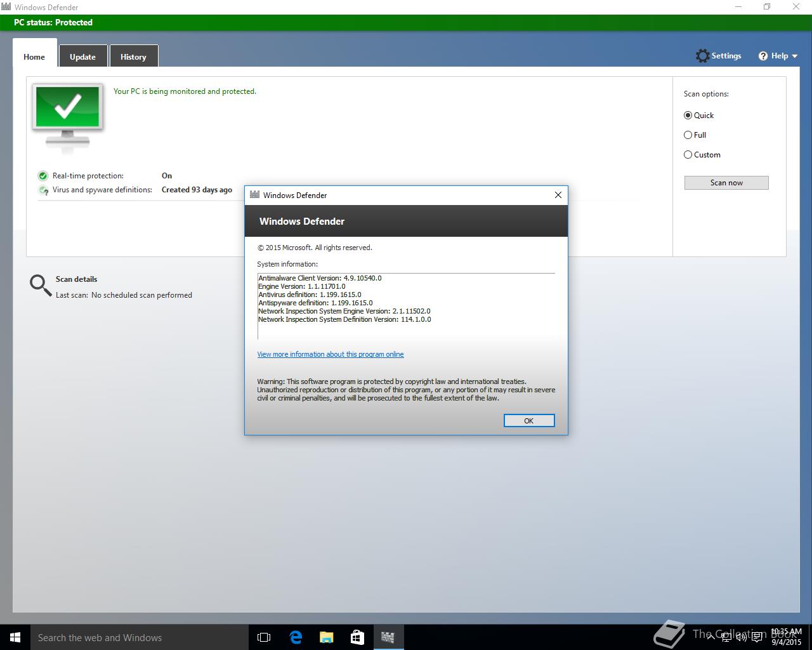This screenshot has height=650, width=812.
Task: Open the Settings gear icon
Action: tap(702, 56)
